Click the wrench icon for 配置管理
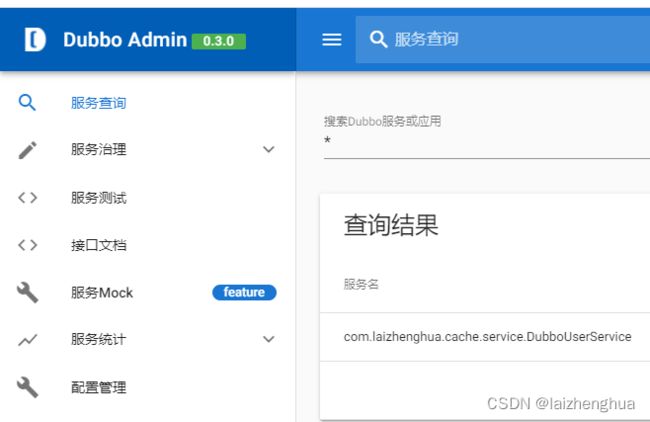650x422 pixels. 27,387
